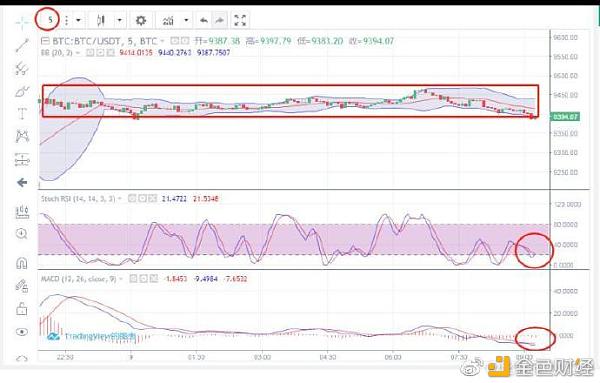Open the chart patterns tool
600x383 pixels.
[x=22, y=136]
